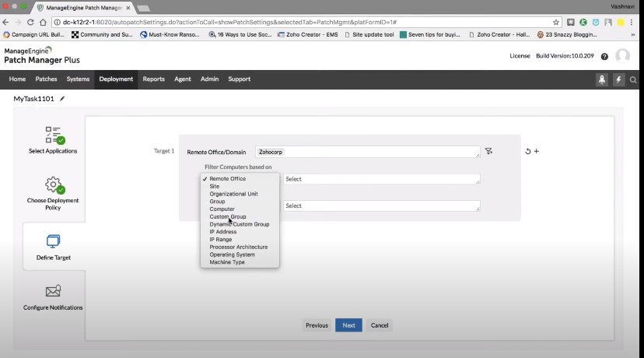Click the MyTask1101 task name
The height and width of the screenshot is (358, 644).
click(x=33, y=99)
